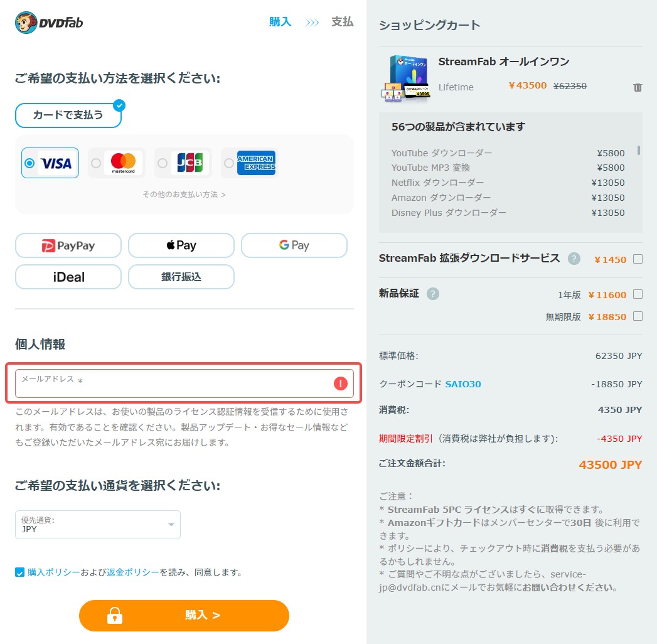Select カードで支払う payment option
Image resolution: width=657 pixels, height=644 pixels.
point(68,115)
